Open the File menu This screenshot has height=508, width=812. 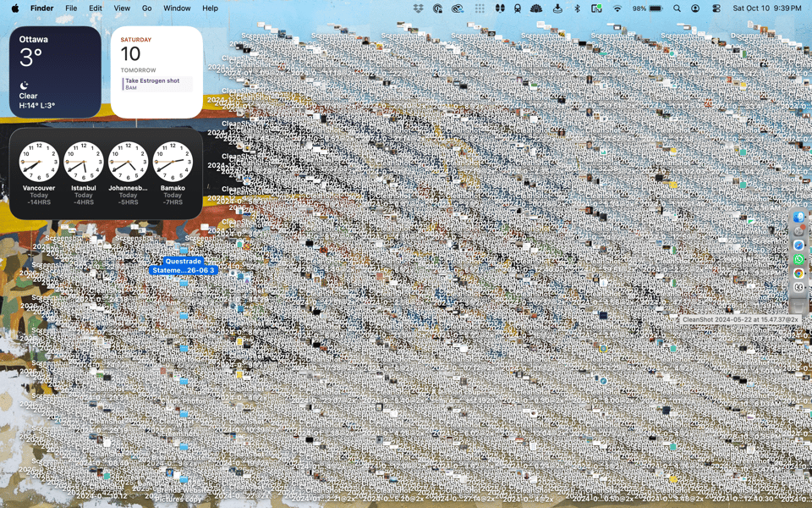[x=71, y=8]
